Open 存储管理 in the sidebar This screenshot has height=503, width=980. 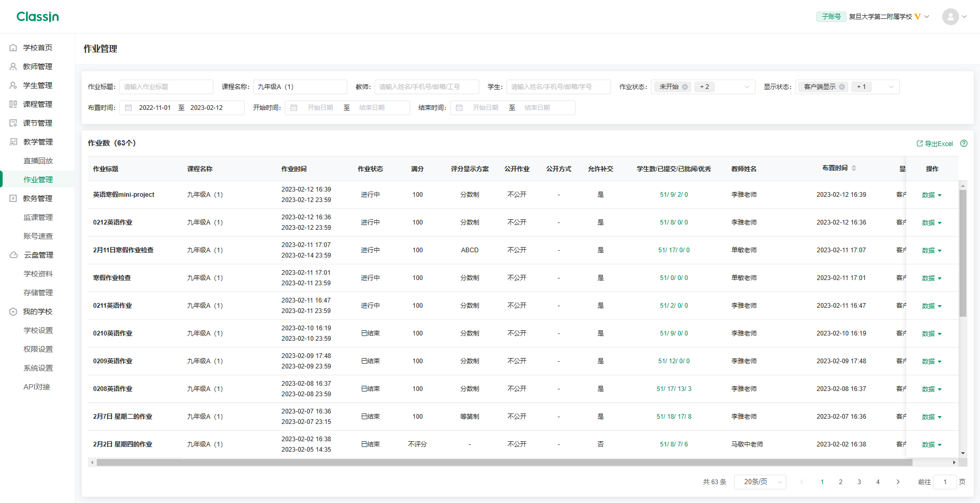tap(38, 293)
